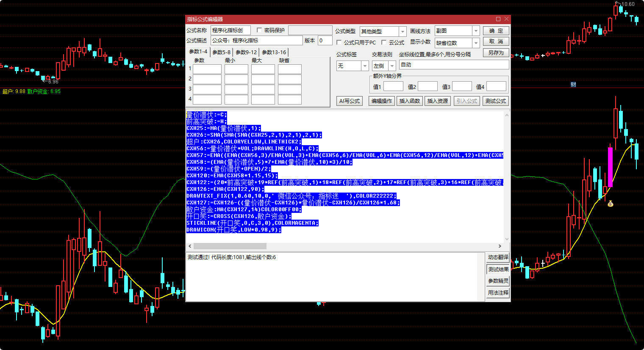644x350 pixels.
Task: Select the 参数13-16 tab
Action: coord(274,52)
